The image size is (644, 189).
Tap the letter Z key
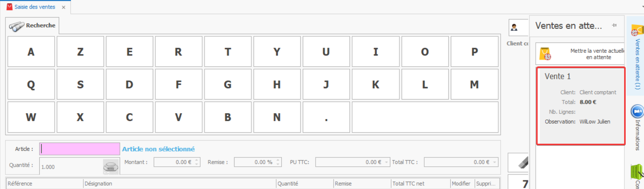coord(80,52)
